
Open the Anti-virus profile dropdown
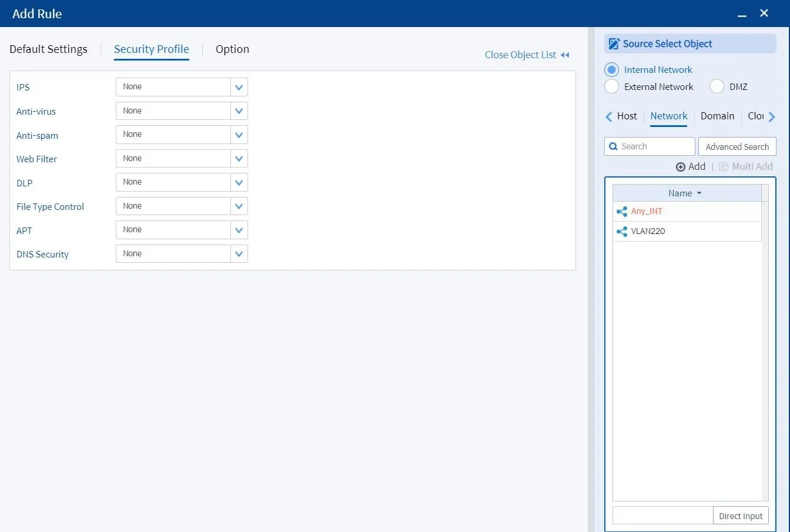[239, 111]
